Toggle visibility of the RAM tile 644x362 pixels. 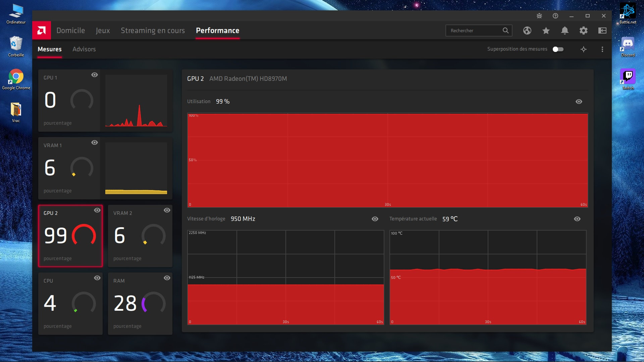(167, 278)
